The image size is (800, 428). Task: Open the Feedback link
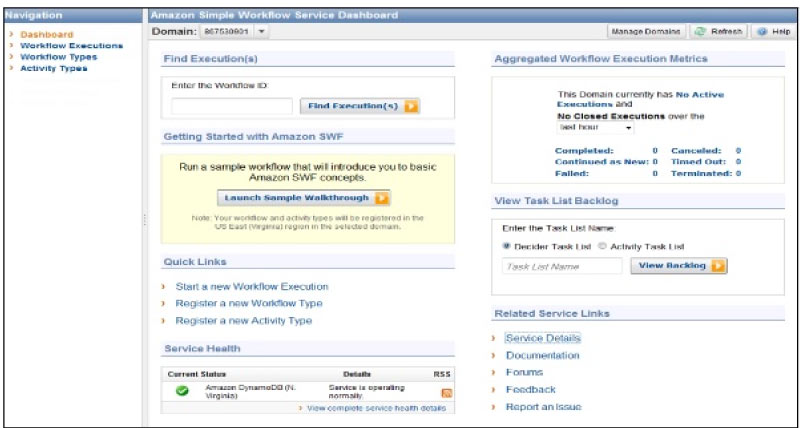point(531,390)
